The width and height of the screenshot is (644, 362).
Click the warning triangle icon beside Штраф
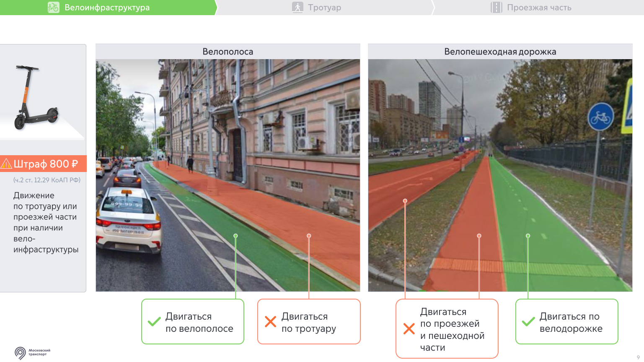[6, 164]
